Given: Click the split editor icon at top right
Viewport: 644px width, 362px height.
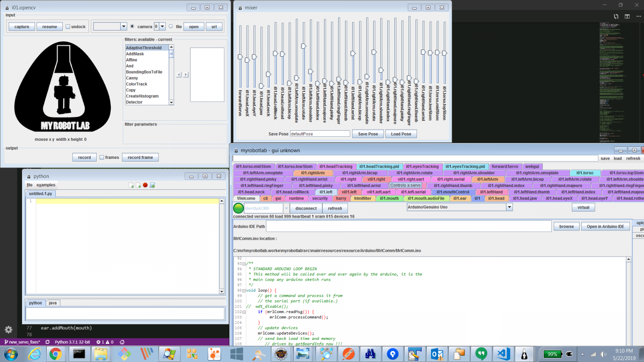Looking at the screenshot, I should [x=627, y=16].
